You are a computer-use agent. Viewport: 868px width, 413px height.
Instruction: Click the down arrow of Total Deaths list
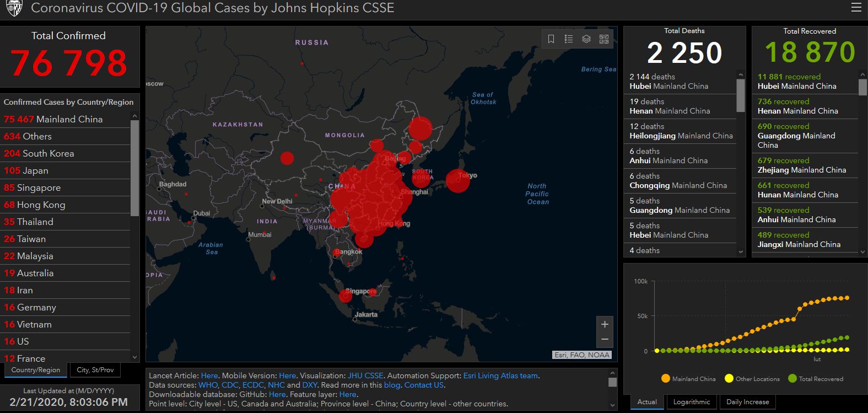741,252
